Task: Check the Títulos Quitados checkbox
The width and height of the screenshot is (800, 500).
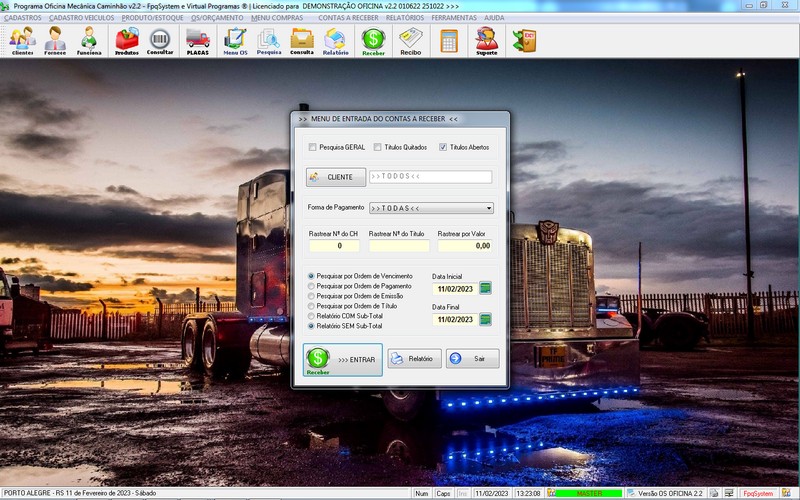Action: pyautogui.click(x=377, y=147)
